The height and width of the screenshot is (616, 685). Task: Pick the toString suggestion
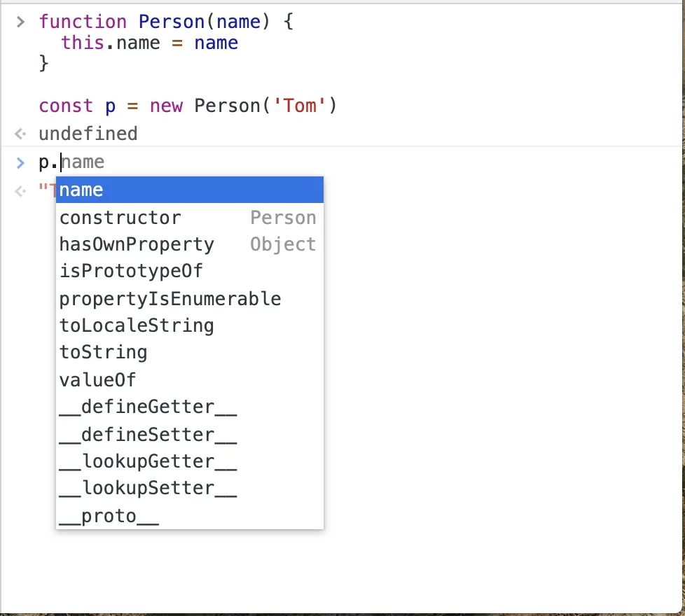click(190, 352)
